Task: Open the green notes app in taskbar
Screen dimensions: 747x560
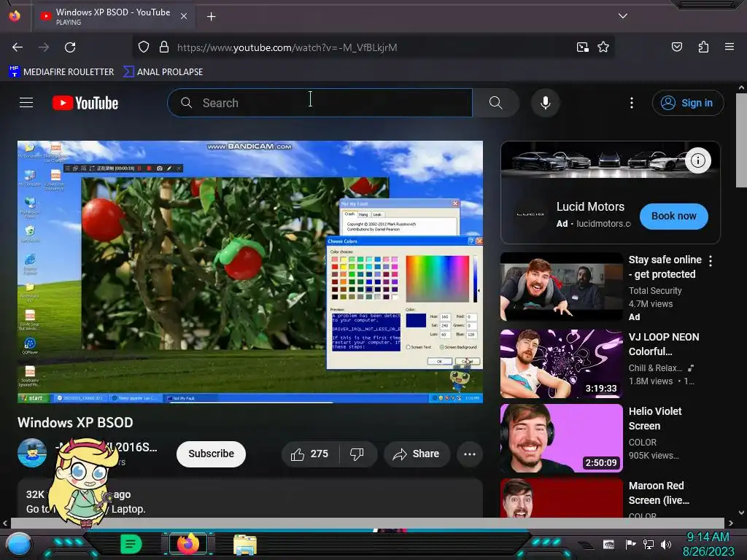Action: pyautogui.click(x=131, y=544)
